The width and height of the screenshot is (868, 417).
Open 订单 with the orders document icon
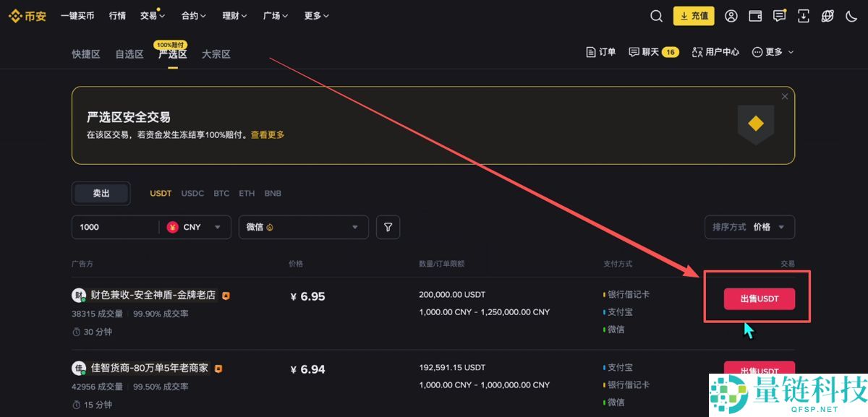(600, 51)
